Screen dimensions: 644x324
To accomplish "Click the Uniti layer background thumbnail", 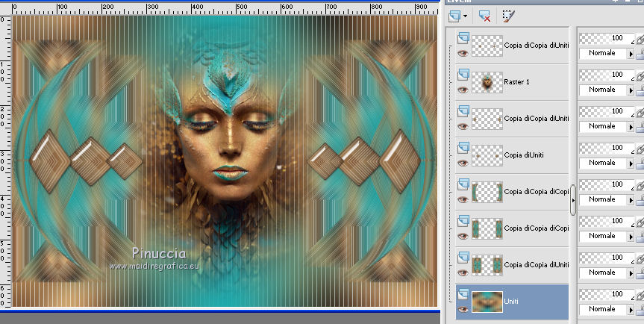I will 487,302.
